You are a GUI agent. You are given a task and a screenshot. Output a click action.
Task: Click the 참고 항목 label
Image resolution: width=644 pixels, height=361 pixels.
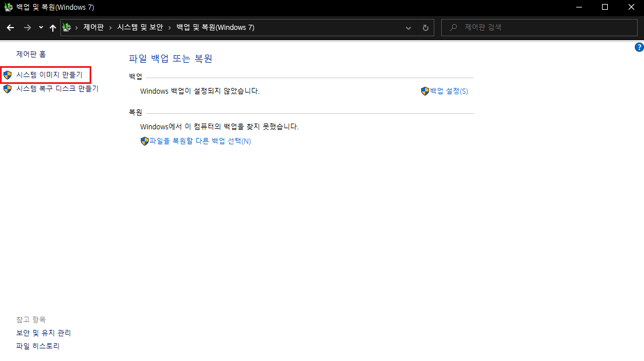tap(31, 320)
